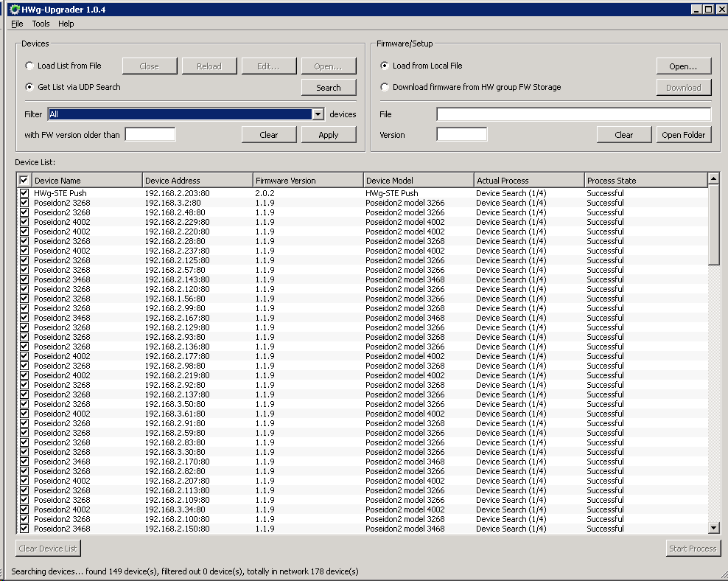Select address cell 192.168.3.30:80
This screenshot has height=581, width=728.
coord(175,452)
